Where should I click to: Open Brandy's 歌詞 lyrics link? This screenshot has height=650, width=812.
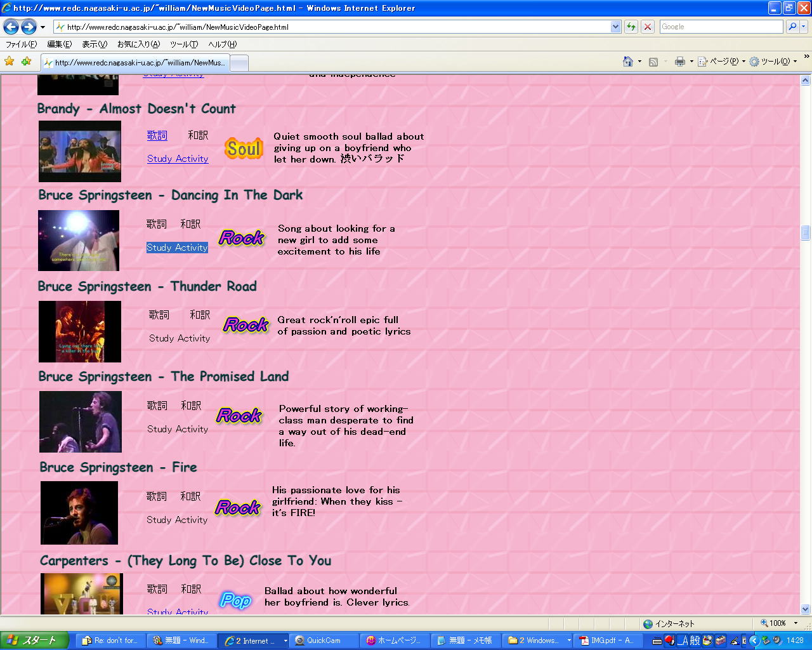pyautogui.click(x=157, y=135)
